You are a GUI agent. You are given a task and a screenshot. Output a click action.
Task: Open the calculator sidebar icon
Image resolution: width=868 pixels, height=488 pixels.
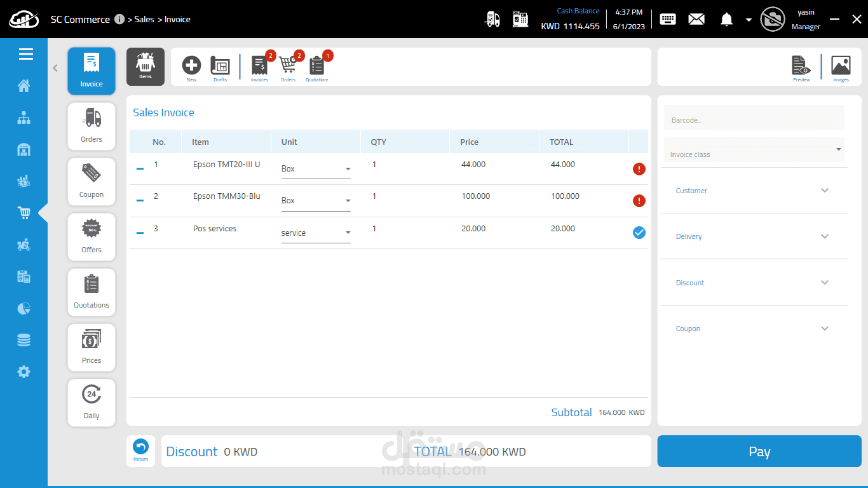point(24,276)
